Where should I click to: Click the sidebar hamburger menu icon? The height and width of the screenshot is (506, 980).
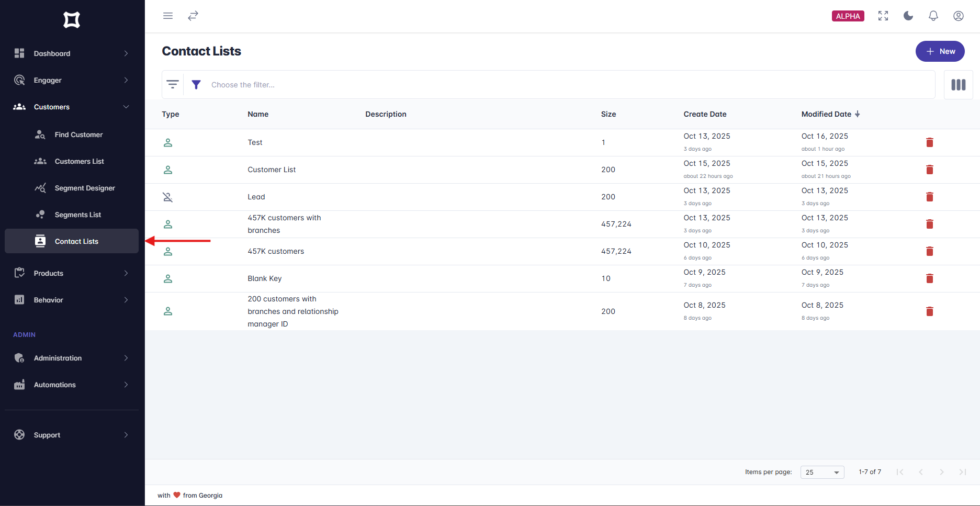point(168,16)
